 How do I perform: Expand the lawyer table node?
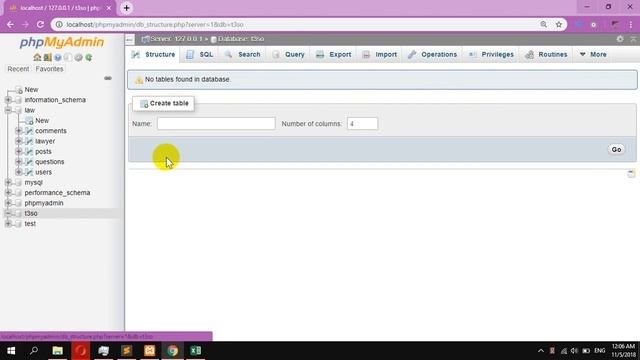[18, 141]
